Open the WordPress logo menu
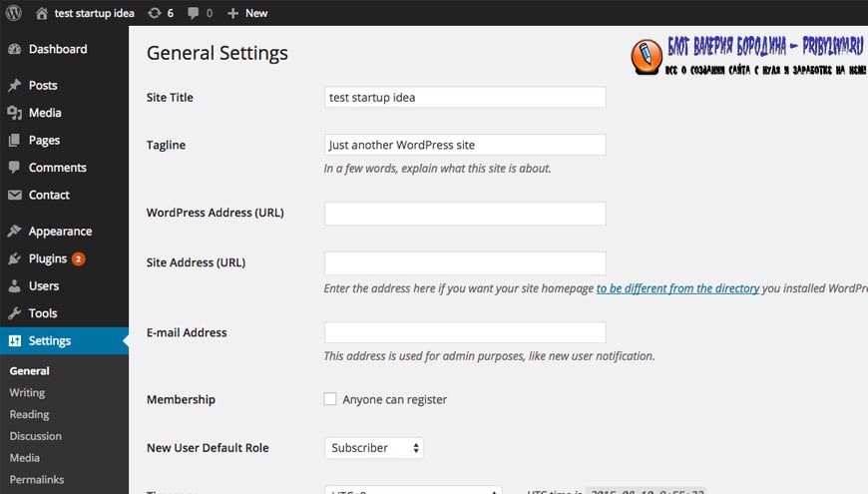Viewport: 868px width, 494px height. (x=14, y=13)
